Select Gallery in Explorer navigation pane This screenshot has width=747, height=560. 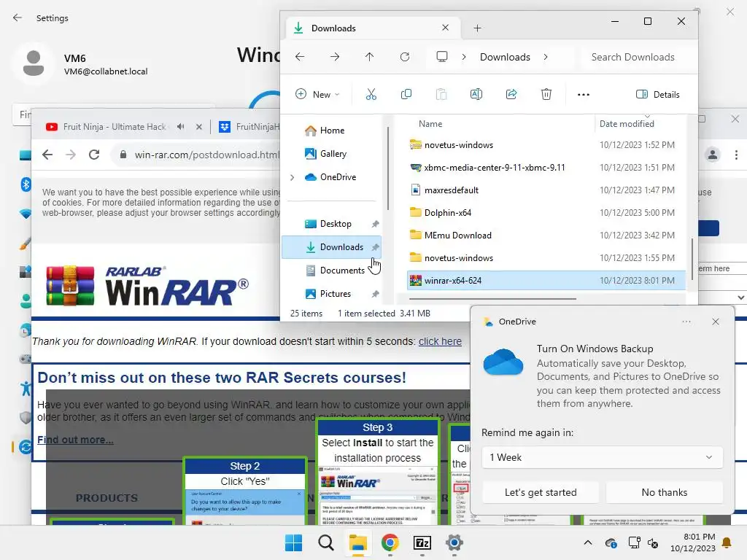pos(325,154)
